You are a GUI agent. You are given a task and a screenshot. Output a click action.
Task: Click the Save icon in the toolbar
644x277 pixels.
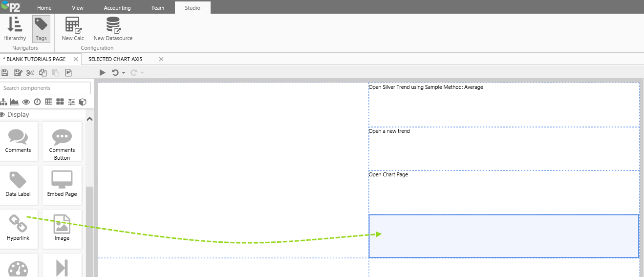coord(5,73)
